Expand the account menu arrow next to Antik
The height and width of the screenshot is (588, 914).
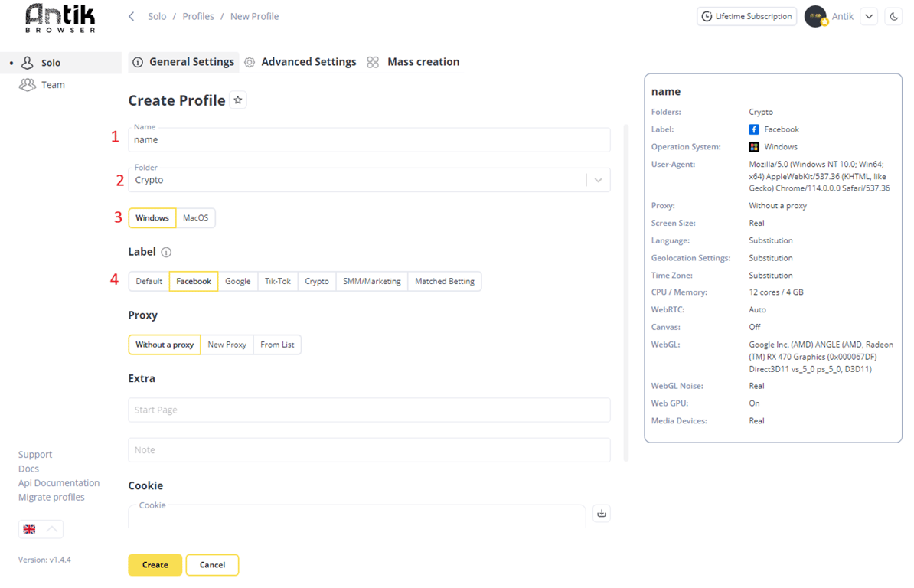pyautogui.click(x=869, y=16)
